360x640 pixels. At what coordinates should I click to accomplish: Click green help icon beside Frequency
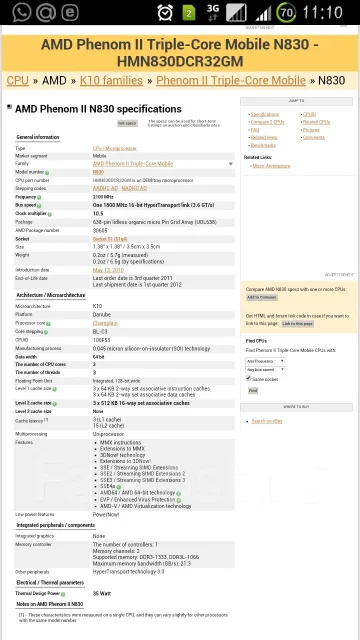[39, 197]
